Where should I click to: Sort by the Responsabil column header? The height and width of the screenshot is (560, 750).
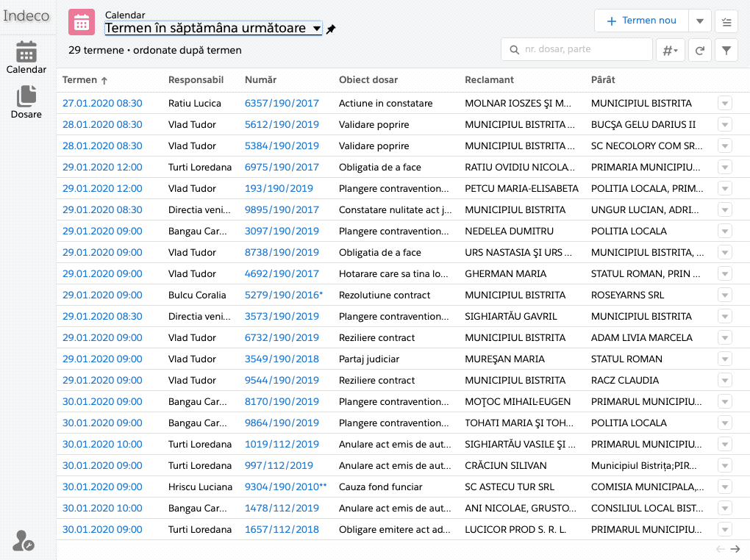(196, 79)
